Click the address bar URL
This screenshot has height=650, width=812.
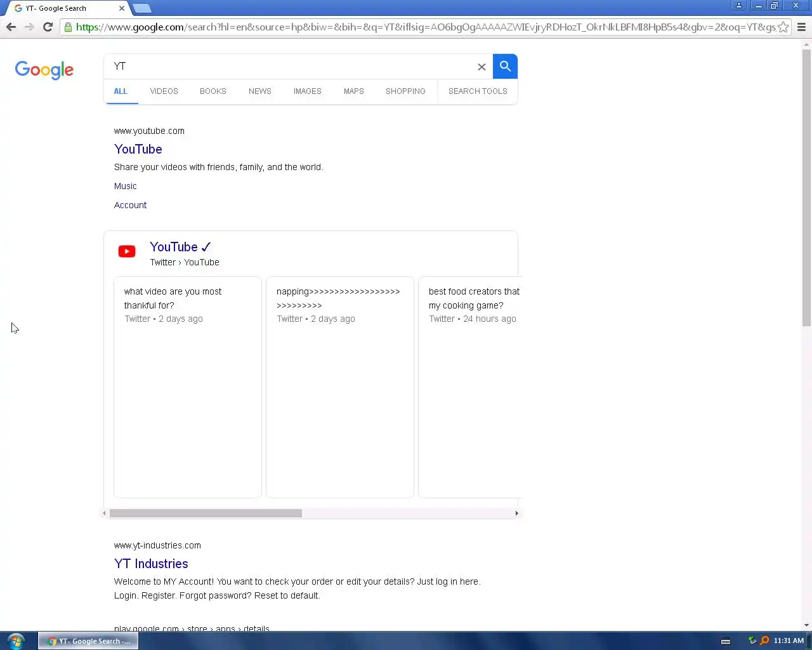[x=425, y=27]
